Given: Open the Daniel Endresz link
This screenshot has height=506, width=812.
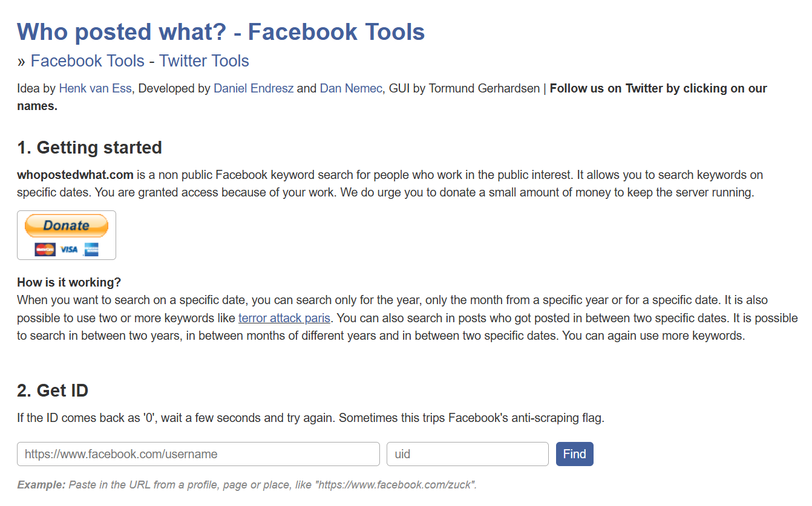Looking at the screenshot, I should click(254, 89).
